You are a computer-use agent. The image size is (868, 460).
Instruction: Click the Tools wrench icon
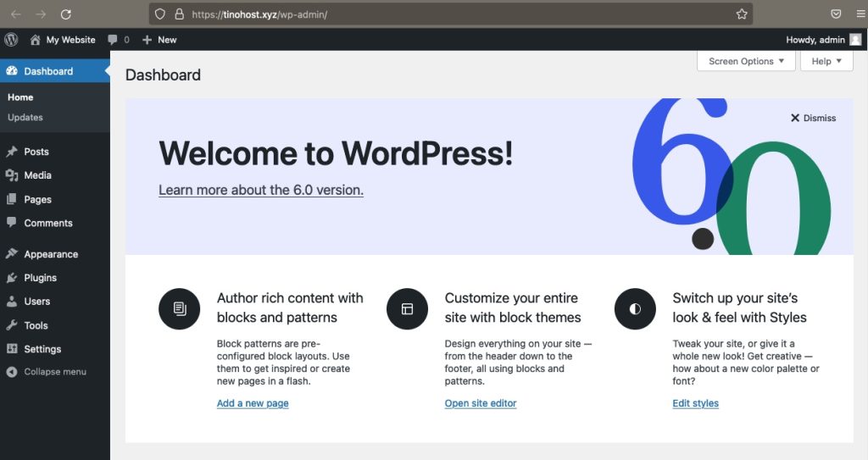point(12,325)
